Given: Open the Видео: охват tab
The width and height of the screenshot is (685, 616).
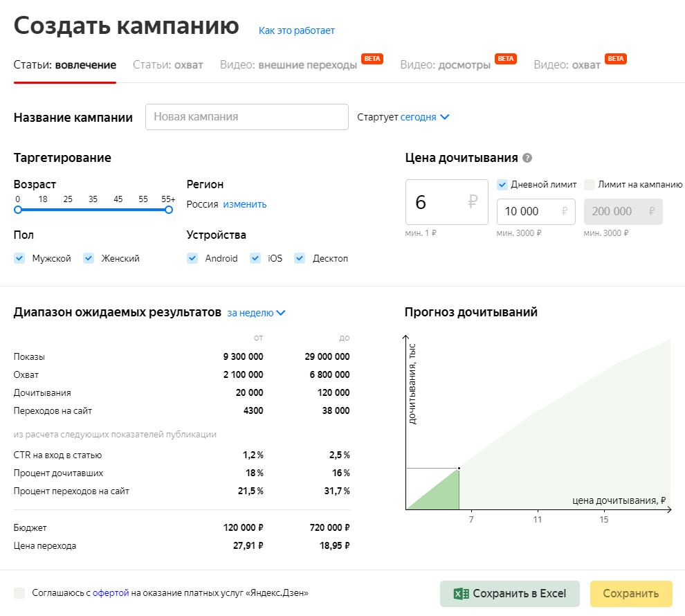Looking at the screenshot, I should [x=567, y=65].
